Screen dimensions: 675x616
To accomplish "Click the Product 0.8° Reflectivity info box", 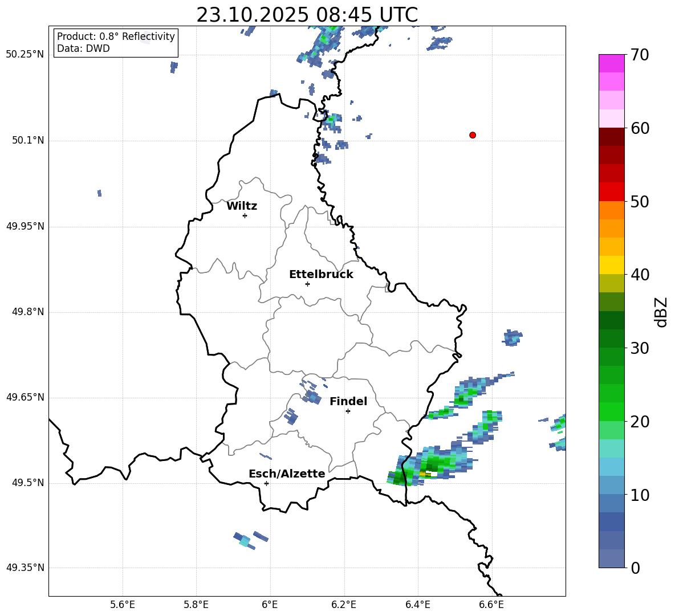I will 116,43.
